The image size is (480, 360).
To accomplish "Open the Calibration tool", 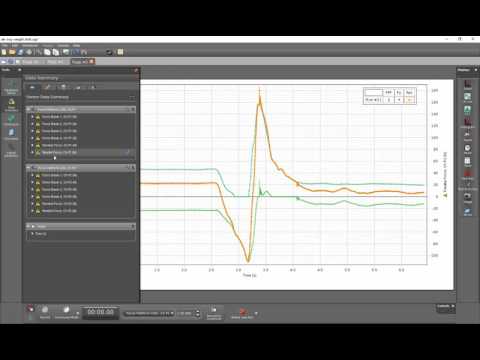I will pyautogui.click(x=11, y=120).
